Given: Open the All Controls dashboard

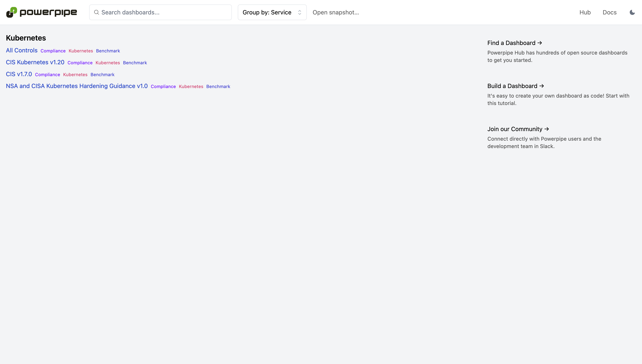Looking at the screenshot, I should 22,50.
